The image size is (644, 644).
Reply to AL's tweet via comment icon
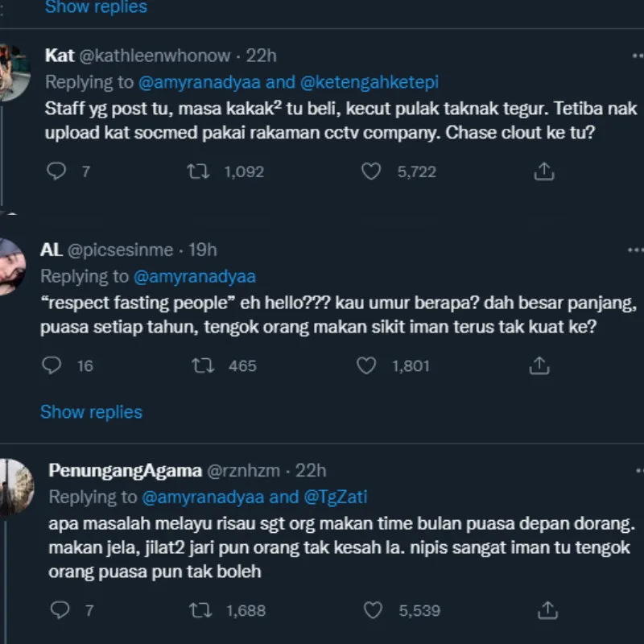coord(51,365)
